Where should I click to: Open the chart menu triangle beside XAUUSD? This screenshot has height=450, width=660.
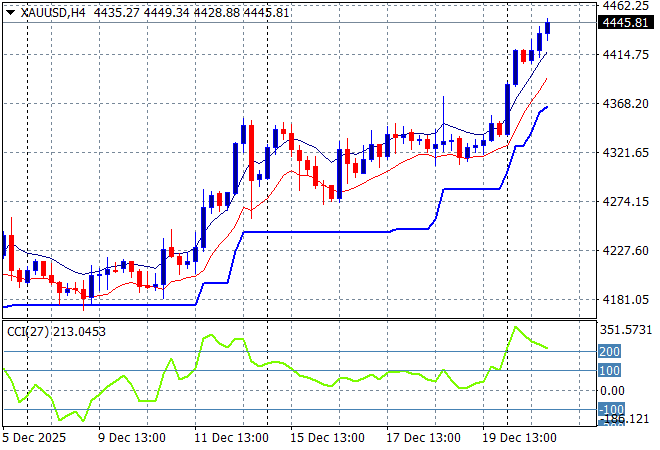click(x=10, y=10)
